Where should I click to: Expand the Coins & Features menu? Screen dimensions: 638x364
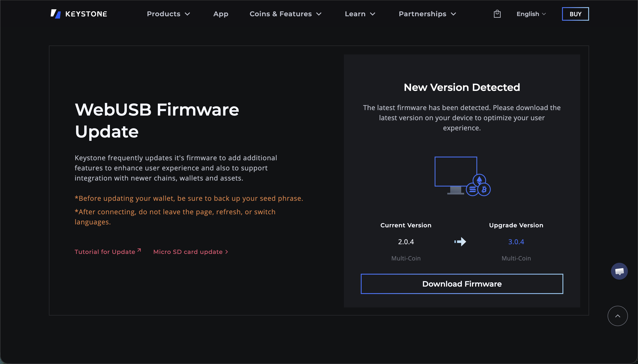tap(285, 14)
